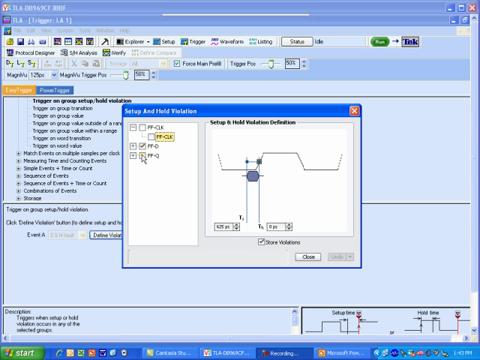480x360 pixels.
Task: Select Trigger on group value
Action: click(x=58, y=116)
